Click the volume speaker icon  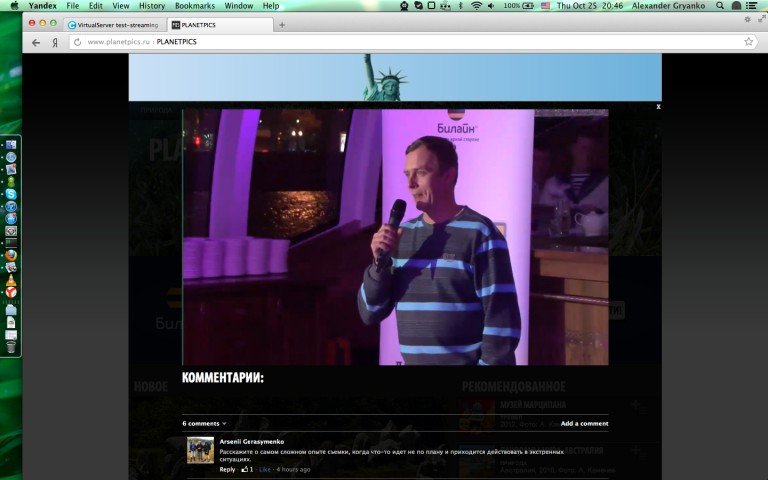[491, 5]
